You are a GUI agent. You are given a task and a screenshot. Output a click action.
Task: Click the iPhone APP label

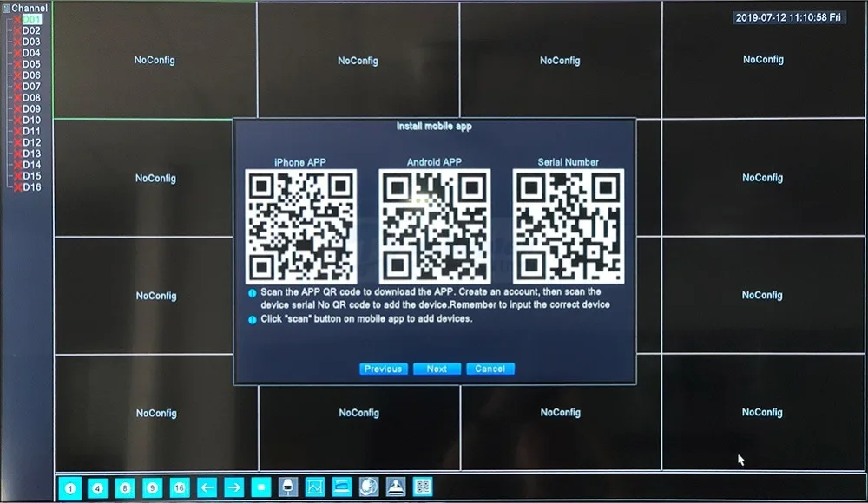tap(300, 162)
